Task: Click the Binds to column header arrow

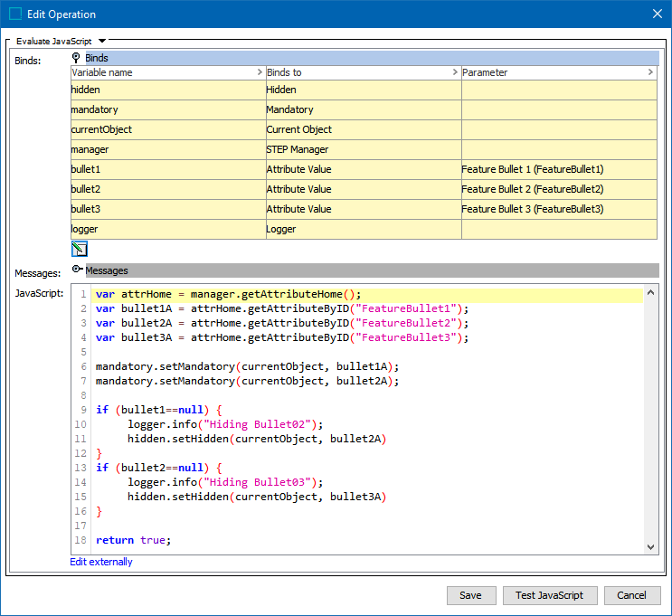Action: [455, 72]
